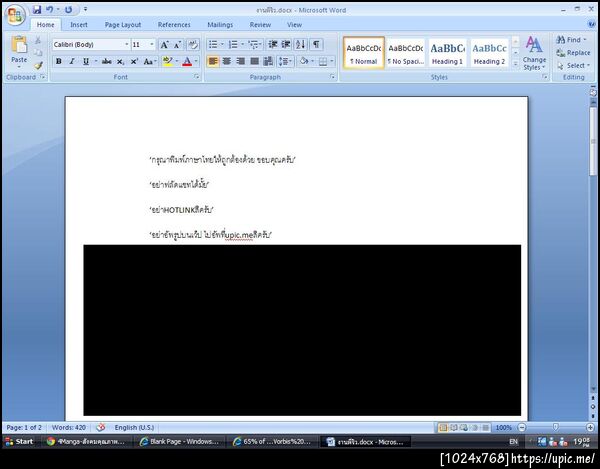600x469 pixels.
Task: Center the text
Action: [227, 61]
